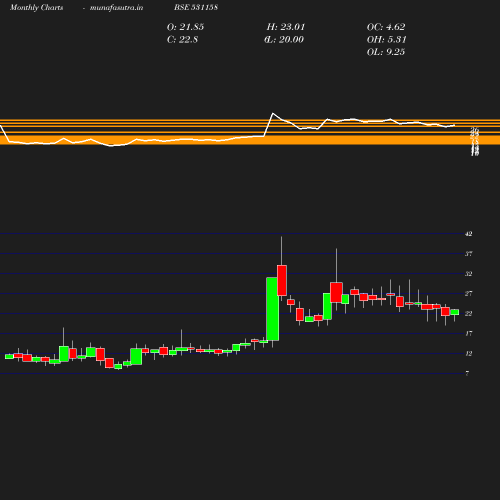The height and width of the screenshot is (500, 500).
Task: Click the 'OL: 9.25' value
Action: (x=386, y=52)
